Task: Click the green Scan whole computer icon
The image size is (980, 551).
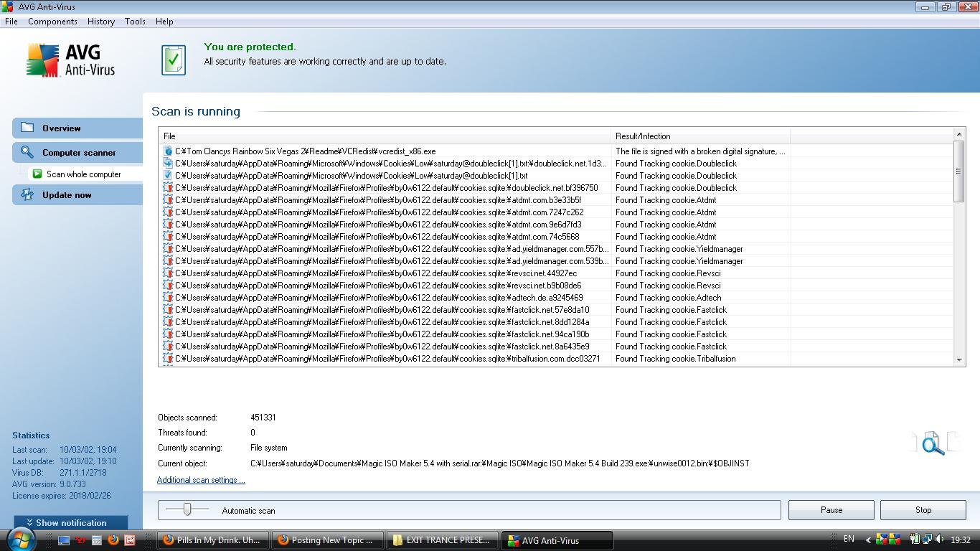Action: [37, 174]
